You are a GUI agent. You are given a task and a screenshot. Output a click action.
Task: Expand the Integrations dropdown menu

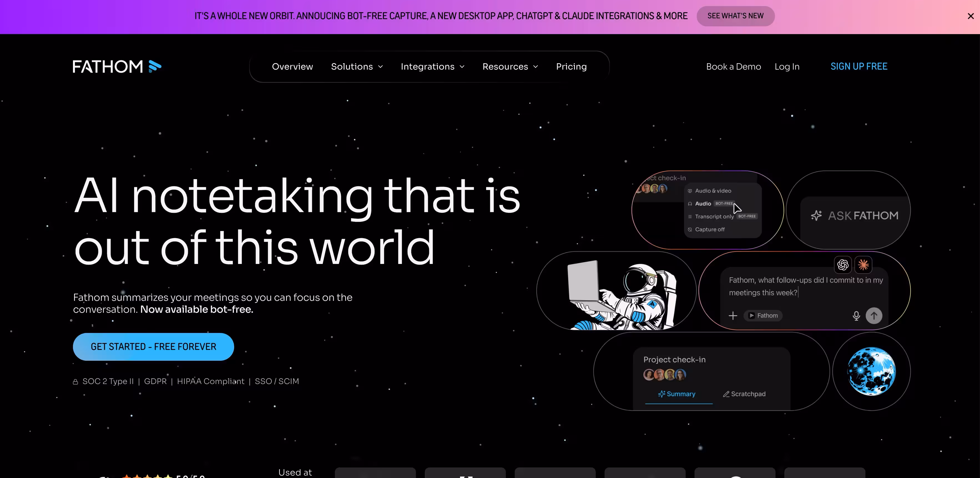433,67
